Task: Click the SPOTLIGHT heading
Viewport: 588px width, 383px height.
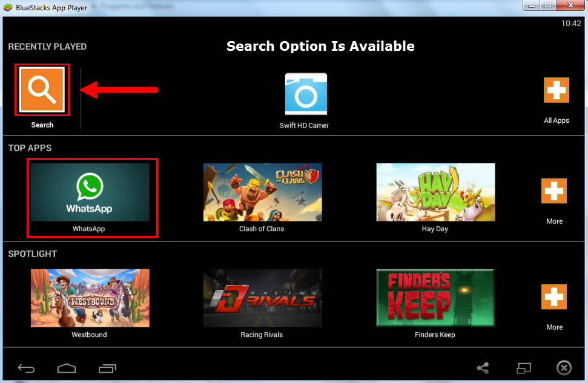Action: coord(33,254)
